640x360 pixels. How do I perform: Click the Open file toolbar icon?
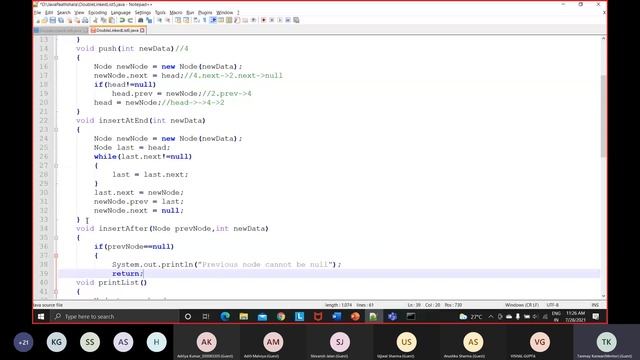[x=44, y=20]
